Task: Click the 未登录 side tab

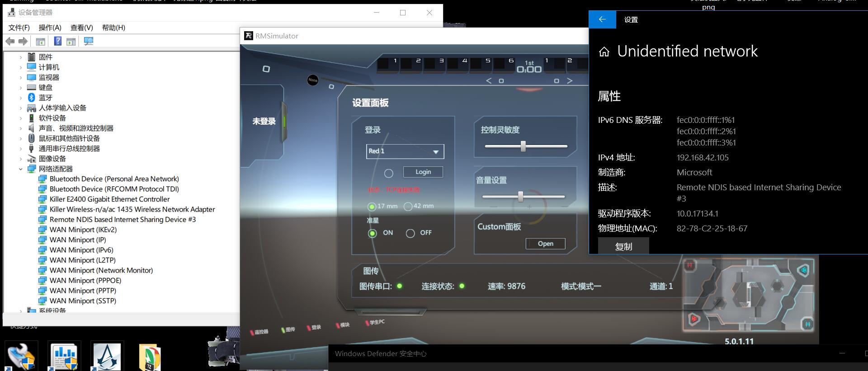Action: tap(264, 121)
